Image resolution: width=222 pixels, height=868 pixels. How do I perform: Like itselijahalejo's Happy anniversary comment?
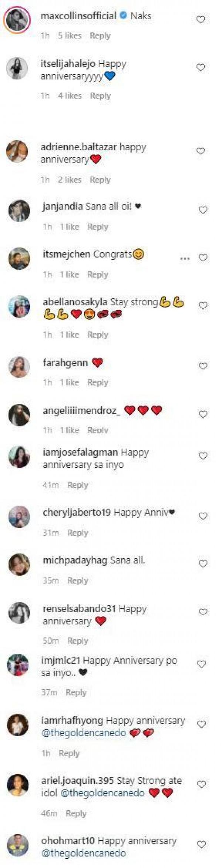pyautogui.click(x=201, y=67)
